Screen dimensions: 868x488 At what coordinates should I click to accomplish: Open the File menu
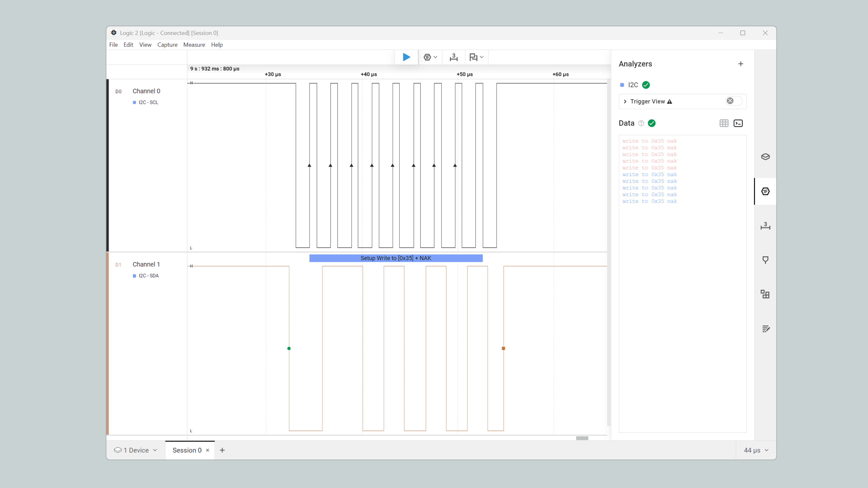tap(113, 45)
